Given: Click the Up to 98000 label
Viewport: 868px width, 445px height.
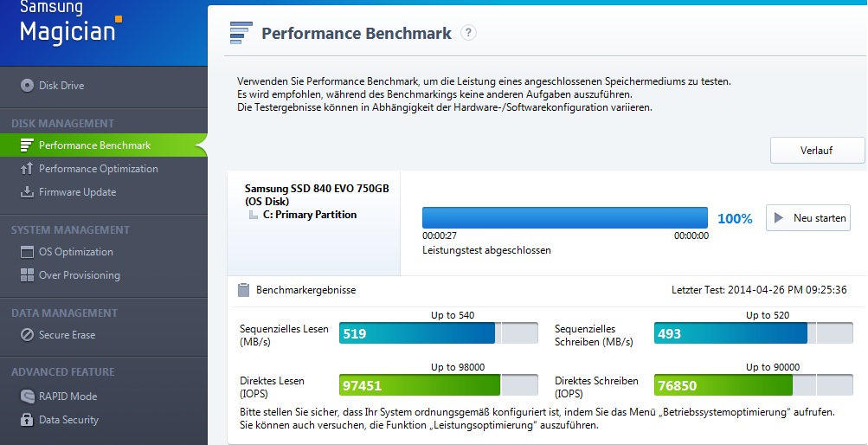Looking at the screenshot, I should [458, 367].
